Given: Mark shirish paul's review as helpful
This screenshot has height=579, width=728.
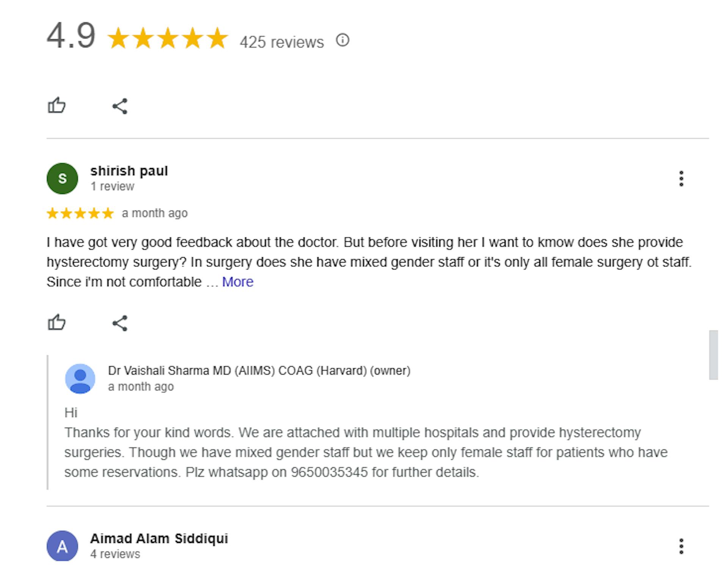Looking at the screenshot, I should click(x=57, y=323).
